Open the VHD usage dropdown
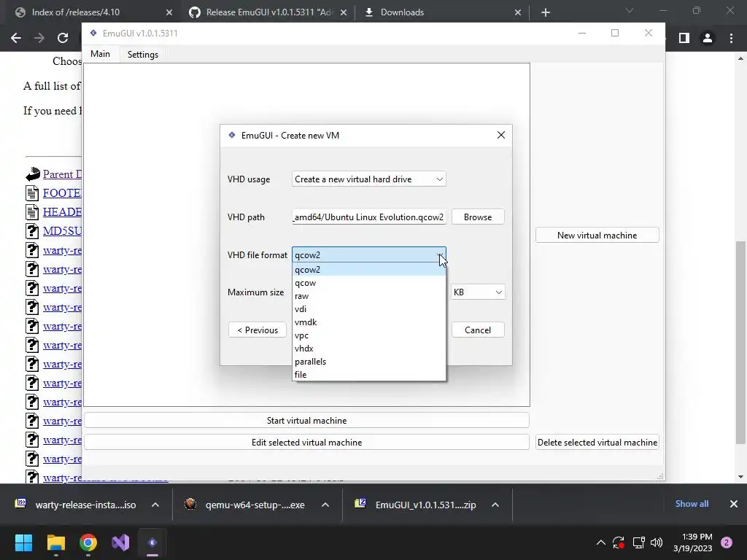Screen dimensions: 747x560 (x=368, y=179)
